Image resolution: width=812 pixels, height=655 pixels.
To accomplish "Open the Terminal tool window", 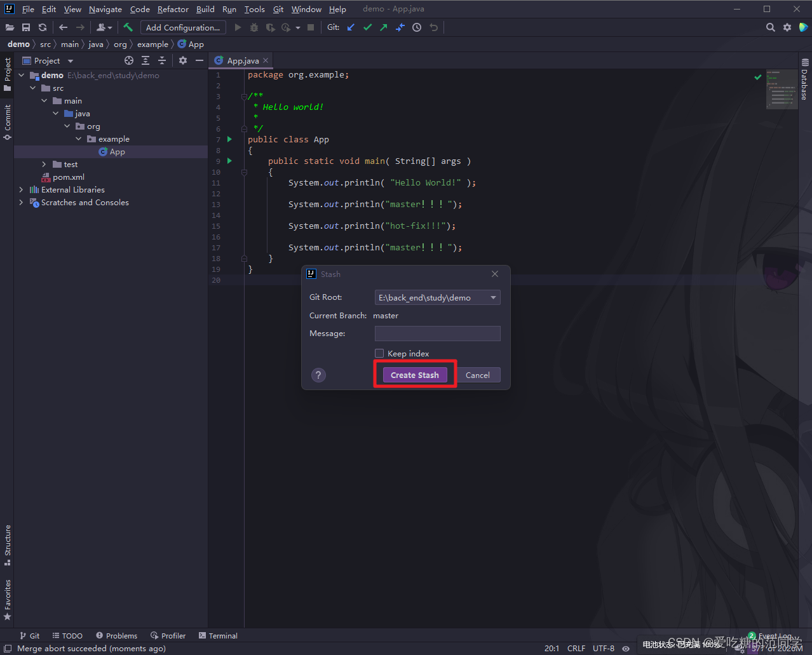I will (218, 635).
